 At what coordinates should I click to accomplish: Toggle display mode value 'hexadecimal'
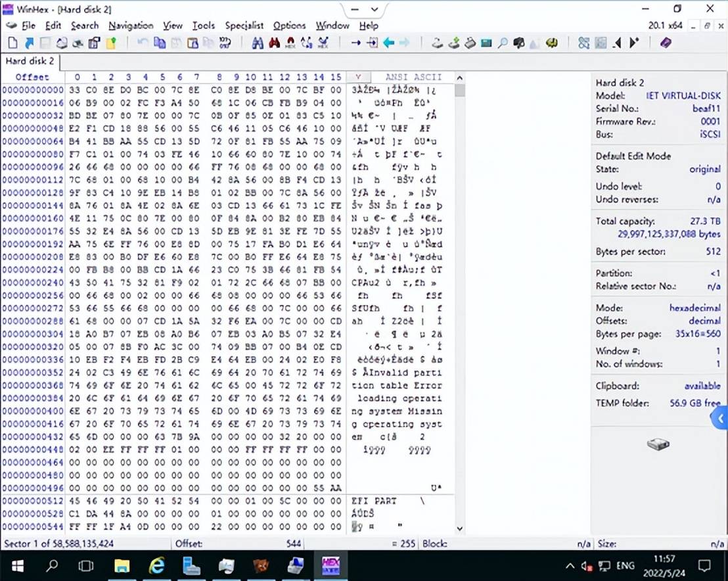694,308
